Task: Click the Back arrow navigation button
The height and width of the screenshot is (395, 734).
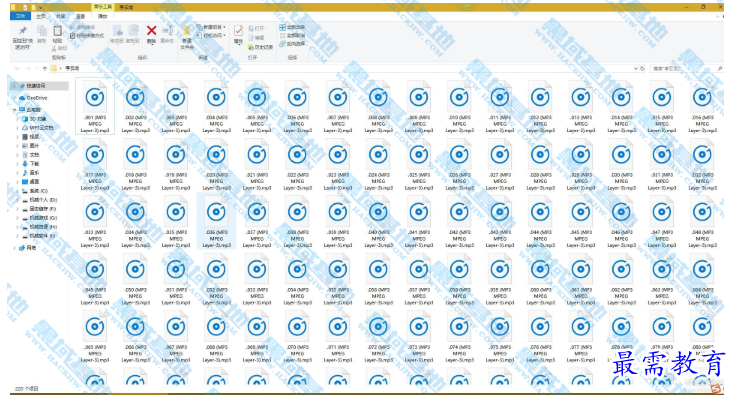Action: [x=17, y=68]
